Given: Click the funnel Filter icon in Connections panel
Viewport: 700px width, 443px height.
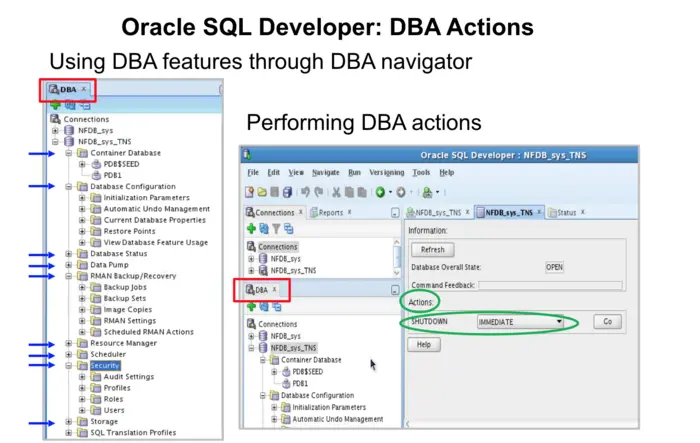Looking at the screenshot, I should pyautogui.click(x=276, y=229).
